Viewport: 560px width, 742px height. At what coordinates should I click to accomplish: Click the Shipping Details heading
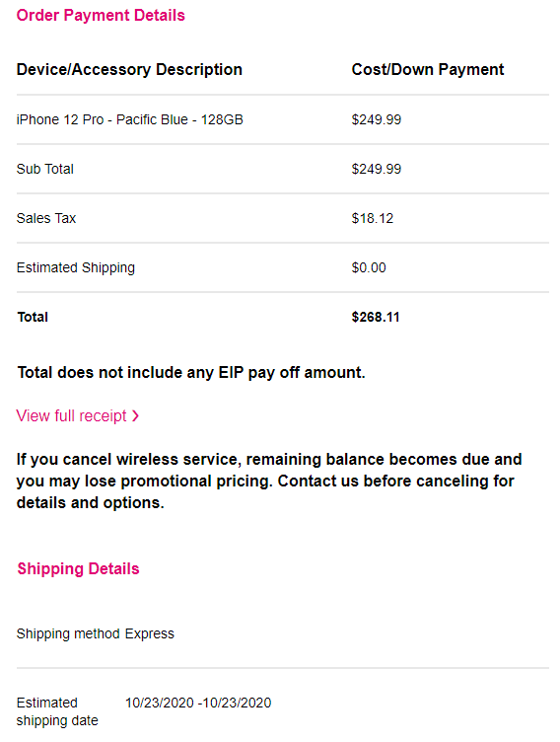pyautogui.click(x=79, y=568)
